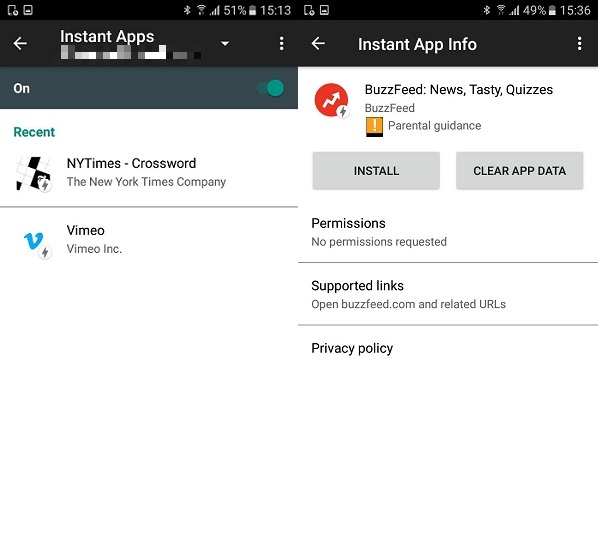Click the BuzzFeed app icon

pyautogui.click(x=331, y=101)
